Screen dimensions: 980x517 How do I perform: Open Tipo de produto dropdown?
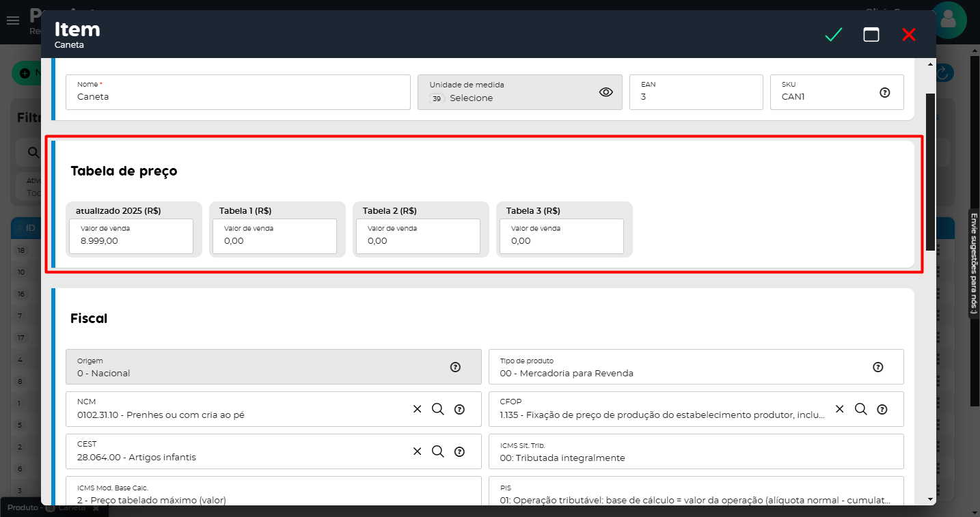coord(683,367)
